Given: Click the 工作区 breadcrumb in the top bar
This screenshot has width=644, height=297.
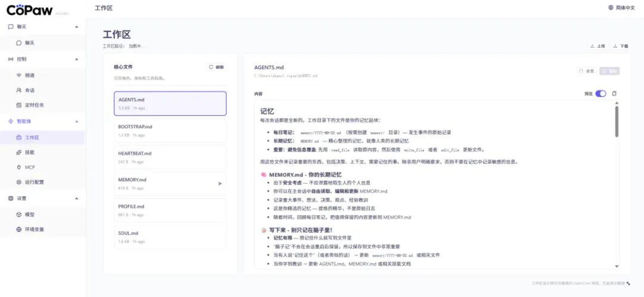Looking at the screenshot, I should tap(104, 8).
